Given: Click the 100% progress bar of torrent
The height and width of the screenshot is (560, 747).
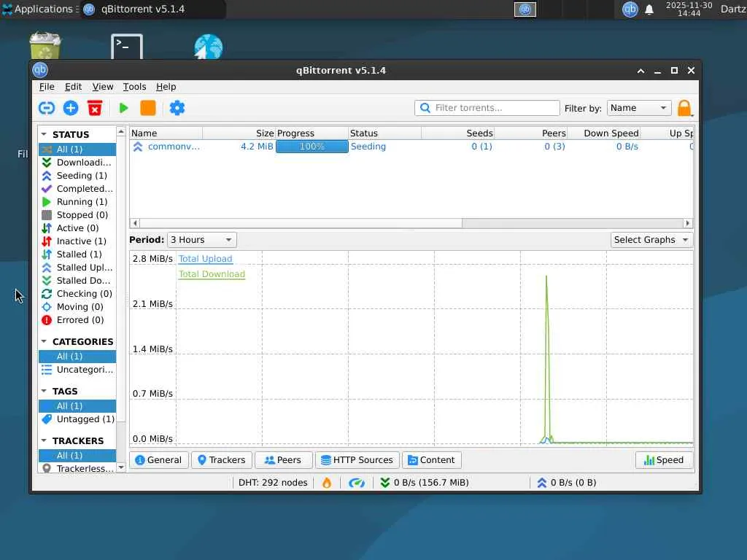Looking at the screenshot, I should click(312, 147).
